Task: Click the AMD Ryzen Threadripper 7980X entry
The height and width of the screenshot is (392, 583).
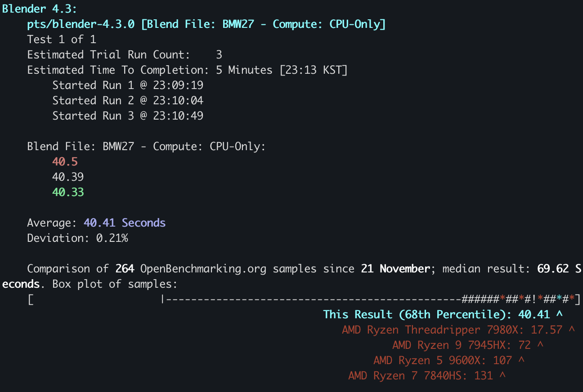Action: (458, 330)
